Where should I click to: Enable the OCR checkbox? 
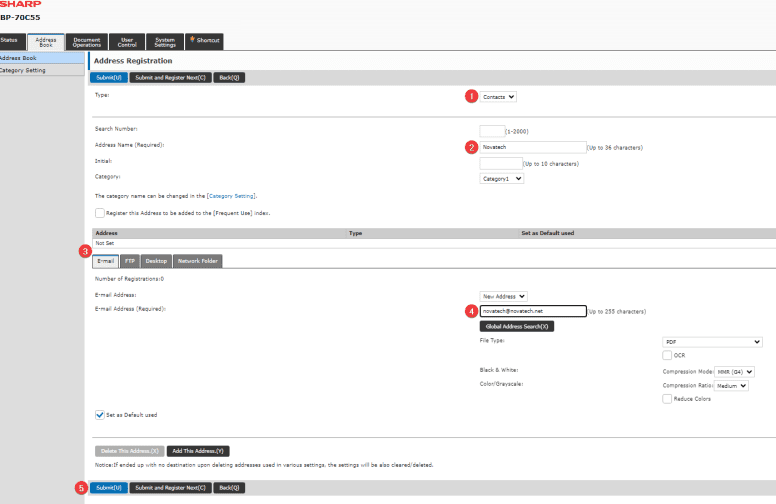click(667, 355)
